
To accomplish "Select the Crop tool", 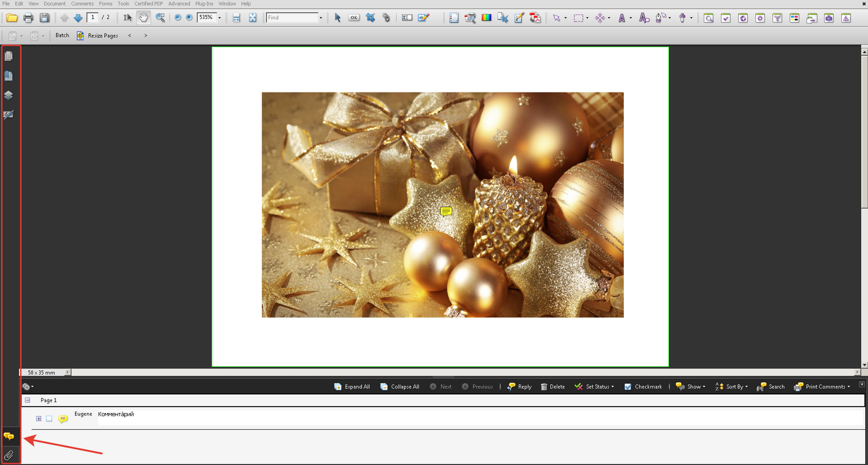I will tap(370, 18).
